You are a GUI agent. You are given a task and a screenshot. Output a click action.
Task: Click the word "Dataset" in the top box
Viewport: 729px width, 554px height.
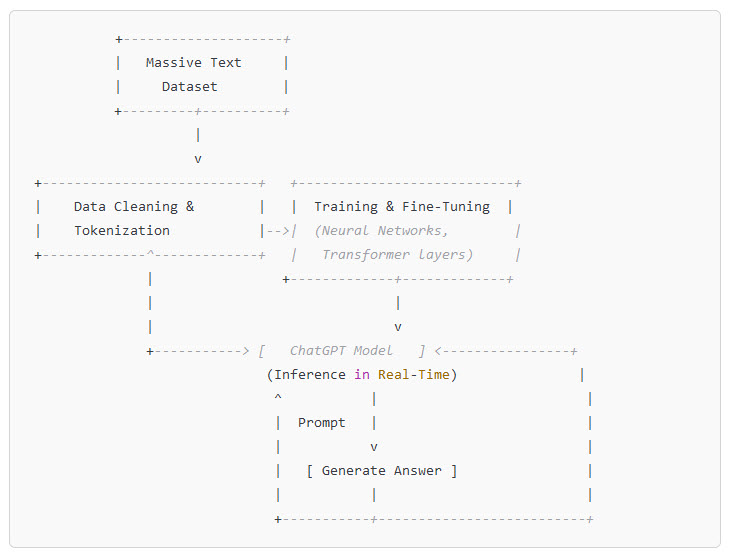click(190, 87)
